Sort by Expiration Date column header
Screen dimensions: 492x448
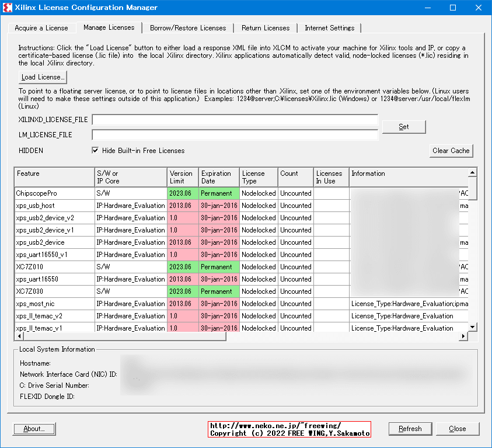(x=218, y=177)
